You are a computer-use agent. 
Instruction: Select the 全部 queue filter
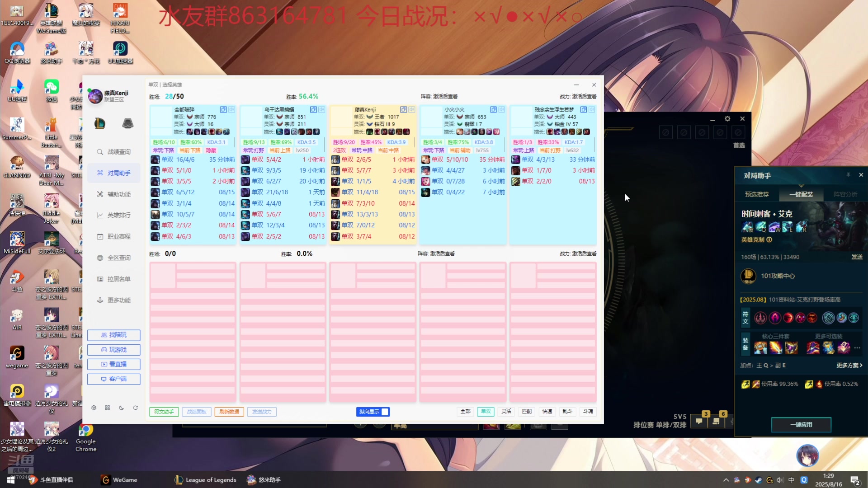pos(466,412)
